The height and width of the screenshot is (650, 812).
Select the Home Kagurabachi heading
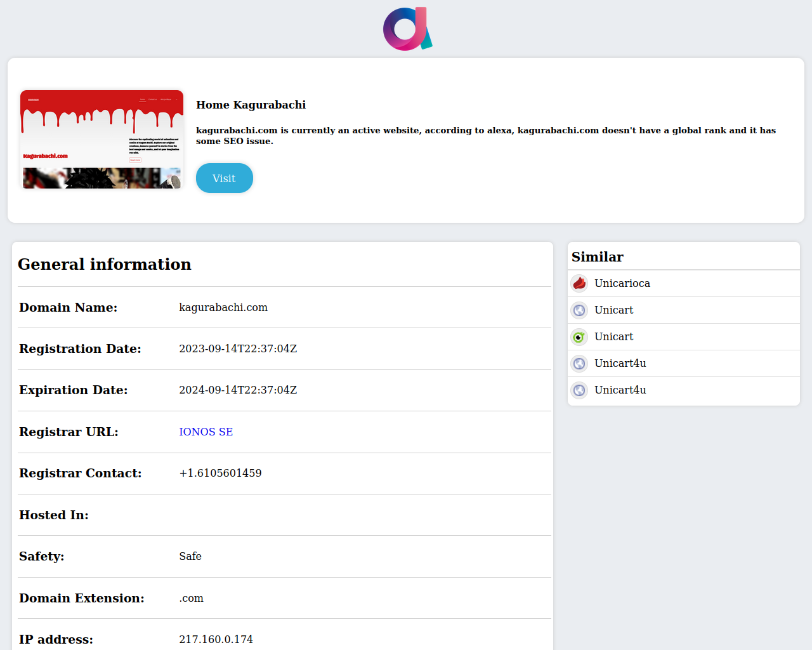tap(251, 105)
